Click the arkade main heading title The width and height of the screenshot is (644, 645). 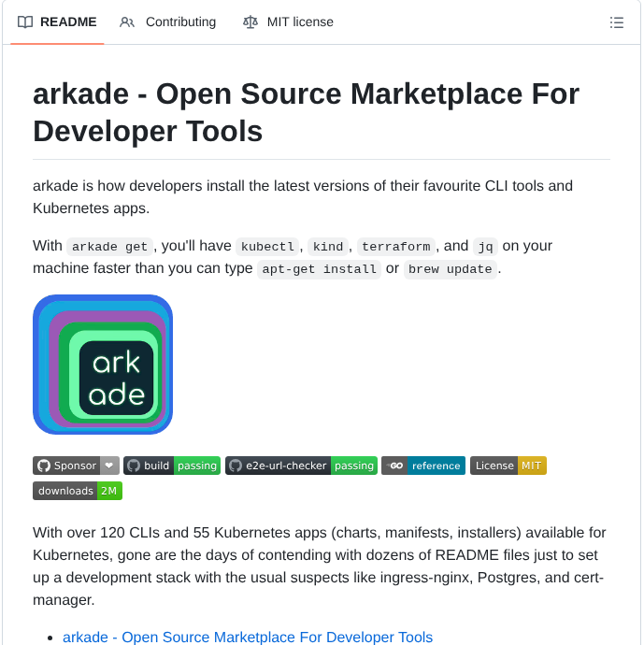pos(306,112)
